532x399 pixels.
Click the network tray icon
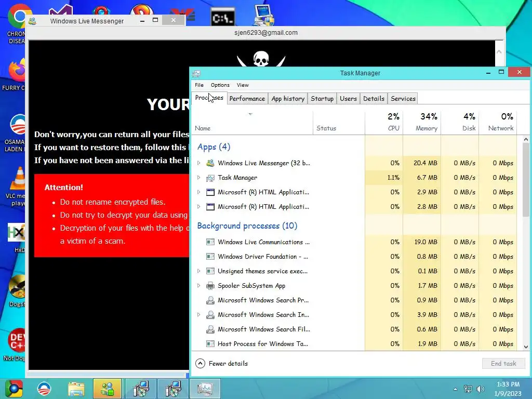tap(468, 389)
